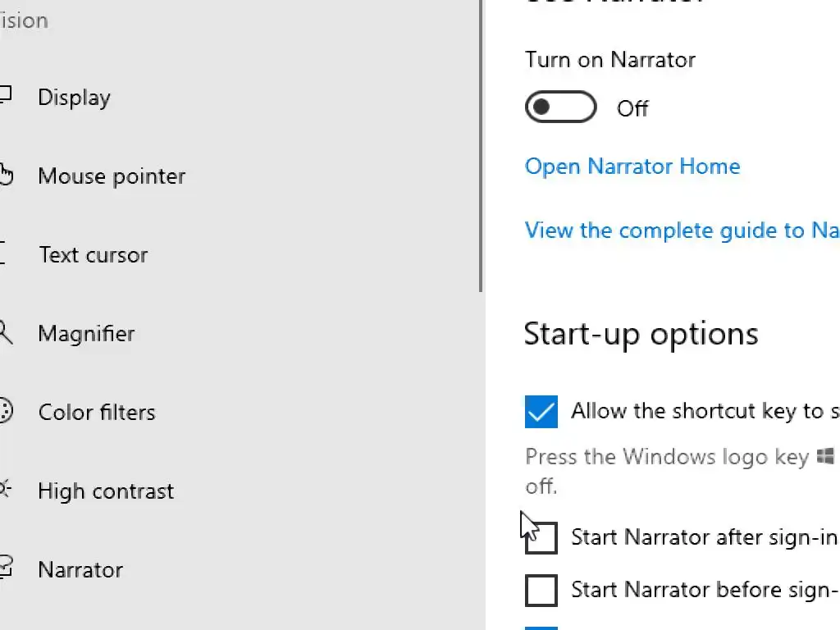Click the High contrast sun icon
The height and width of the screenshot is (630, 840).
pos(5,491)
